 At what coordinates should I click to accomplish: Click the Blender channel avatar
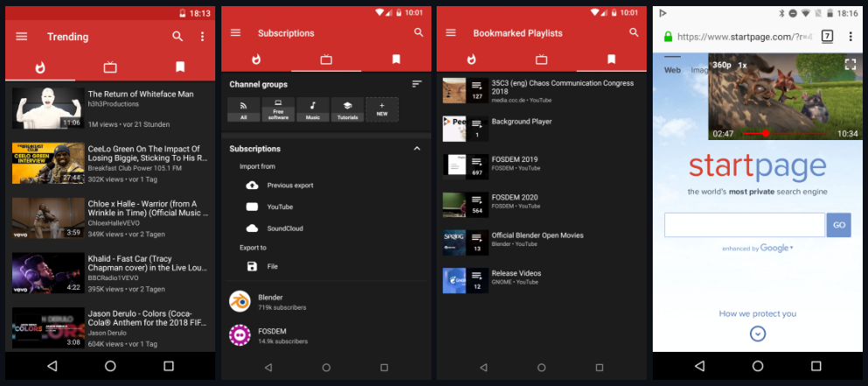click(x=240, y=302)
